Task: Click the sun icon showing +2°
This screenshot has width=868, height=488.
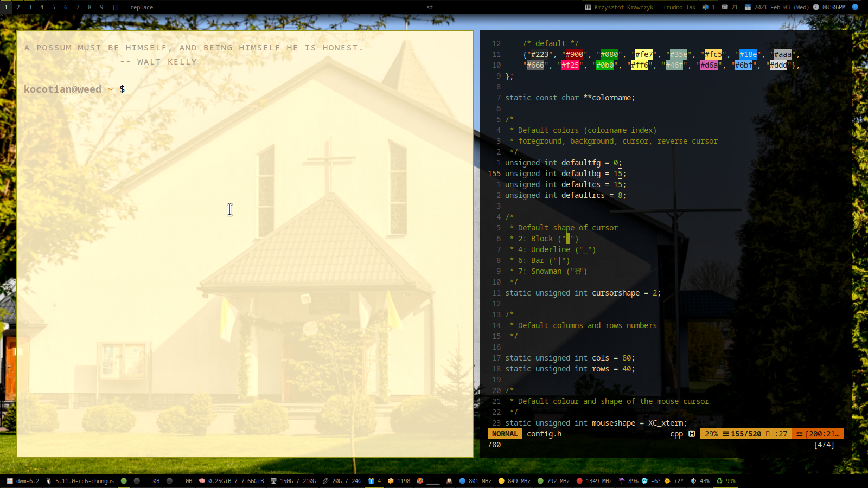Action: [x=667, y=481]
